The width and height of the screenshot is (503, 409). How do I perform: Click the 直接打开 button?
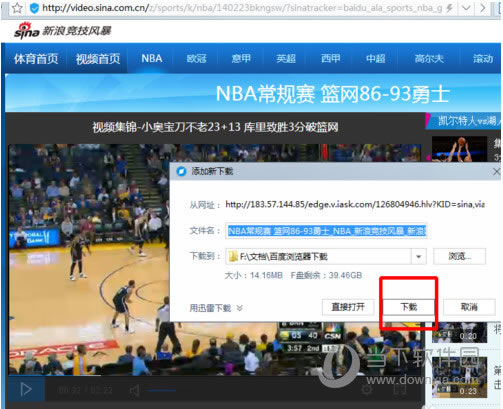click(348, 307)
